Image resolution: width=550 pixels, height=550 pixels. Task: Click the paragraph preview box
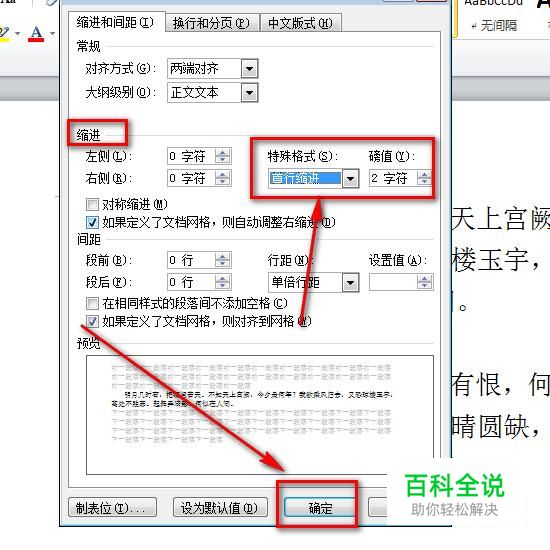tap(260, 415)
